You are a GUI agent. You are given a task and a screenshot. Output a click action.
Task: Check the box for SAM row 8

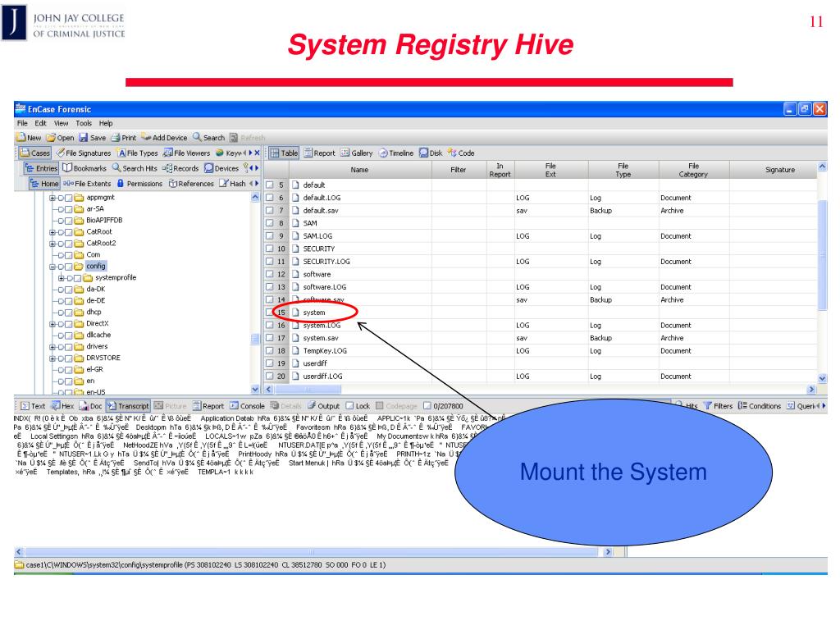tap(269, 223)
